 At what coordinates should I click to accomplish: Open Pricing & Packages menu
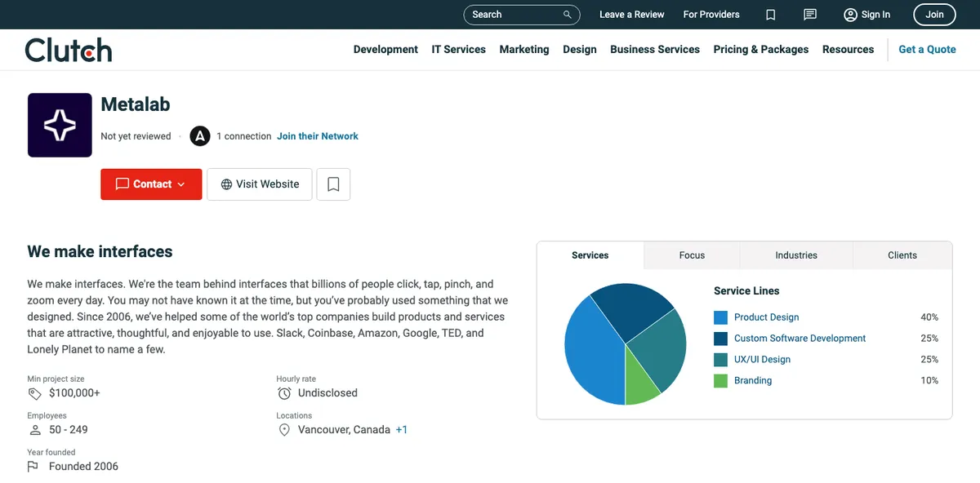[x=761, y=50]
